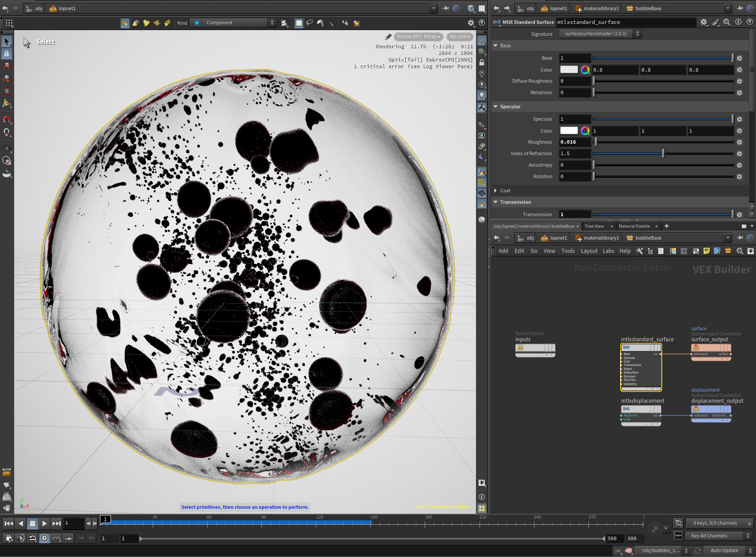Viewport: 756px width, 557px height.
Task: Switch to the Material Palette tab
Action: (x=634, y=226)
